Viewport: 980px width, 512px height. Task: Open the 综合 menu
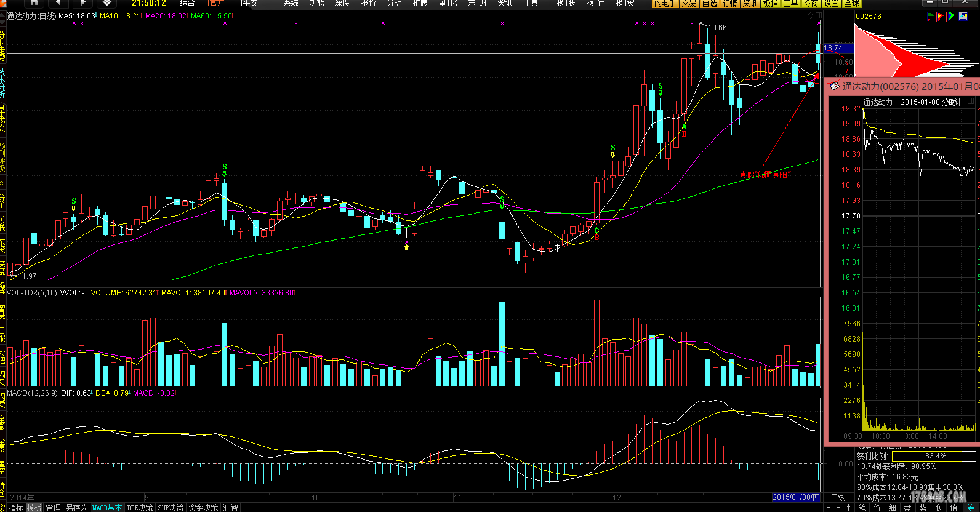187,3
